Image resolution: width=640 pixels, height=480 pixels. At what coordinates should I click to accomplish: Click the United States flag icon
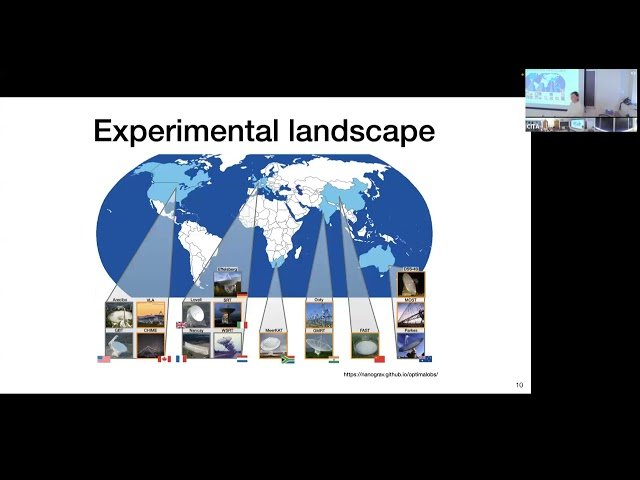coord(103,358)
